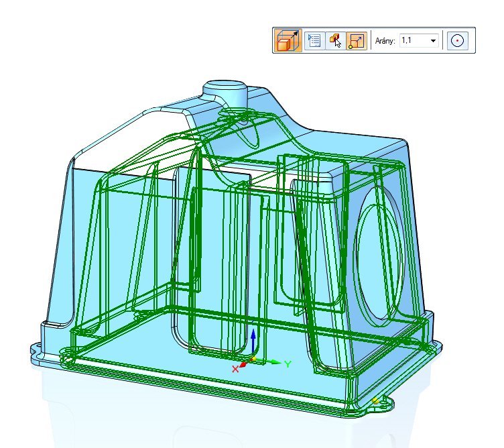The width and height of the screenshot is (504, 448).
Task: Click the Scale body command icon
Action: [288, 40]
